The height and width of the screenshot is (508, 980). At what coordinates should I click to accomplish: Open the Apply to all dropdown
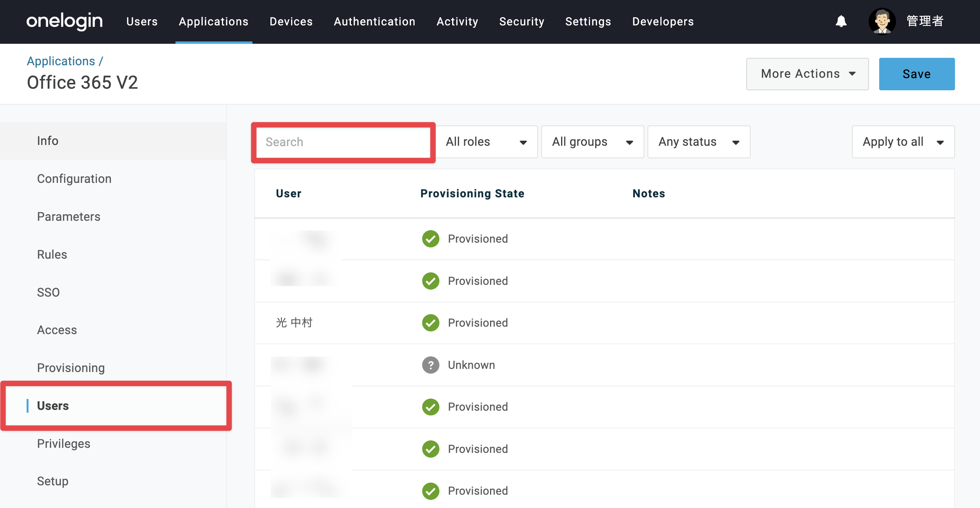pyautogui.click(x=903, y=142)
